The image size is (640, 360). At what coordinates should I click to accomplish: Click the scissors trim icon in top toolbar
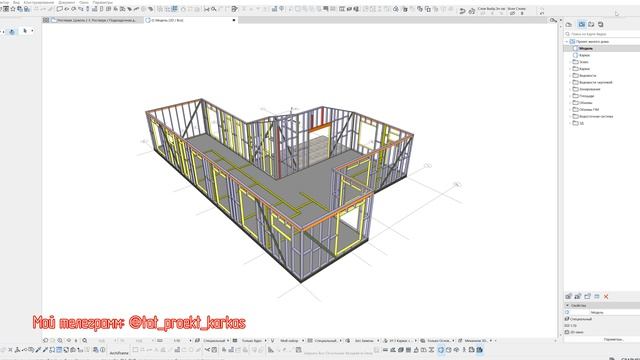click(x=207, y=9)
